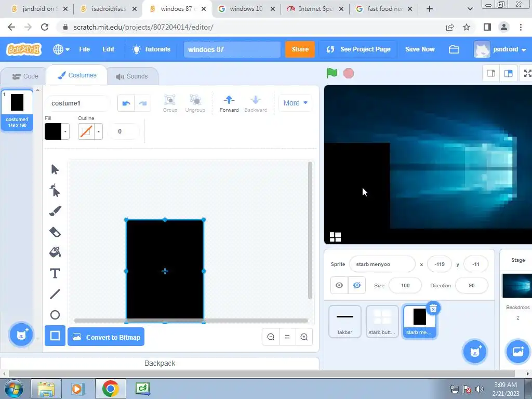The image size is (532, 399).
Task: Open My Stuff folder icon
Action: coord(454,49)
